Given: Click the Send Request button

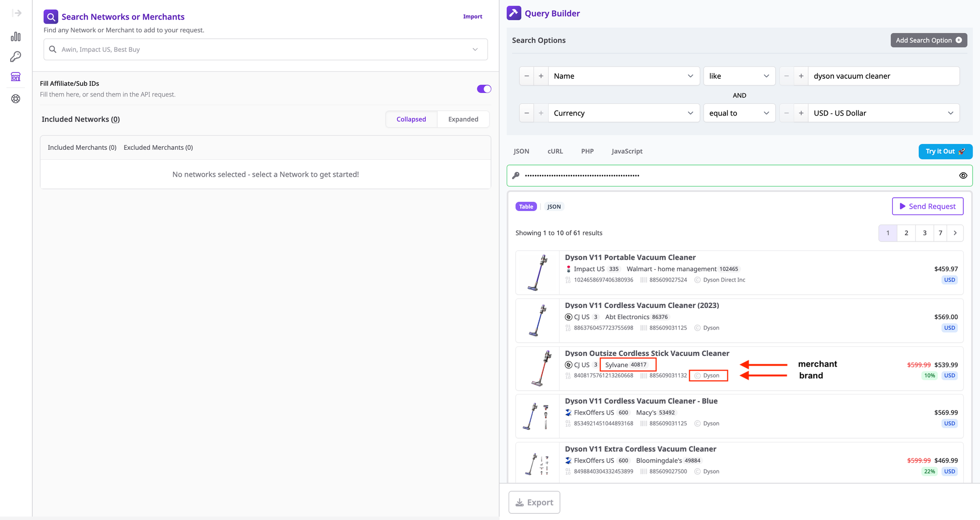Looking at the screenshot, I should [x=928, y=206].
